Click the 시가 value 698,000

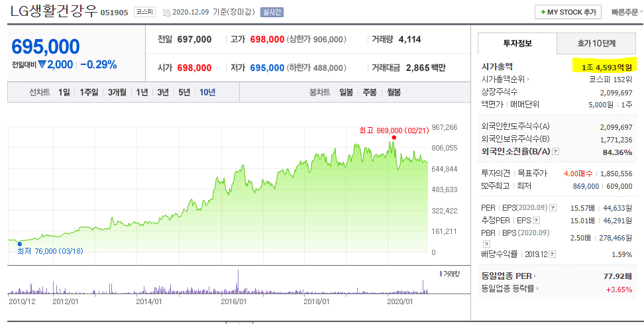pyautogui.click(x=194, y=68)
